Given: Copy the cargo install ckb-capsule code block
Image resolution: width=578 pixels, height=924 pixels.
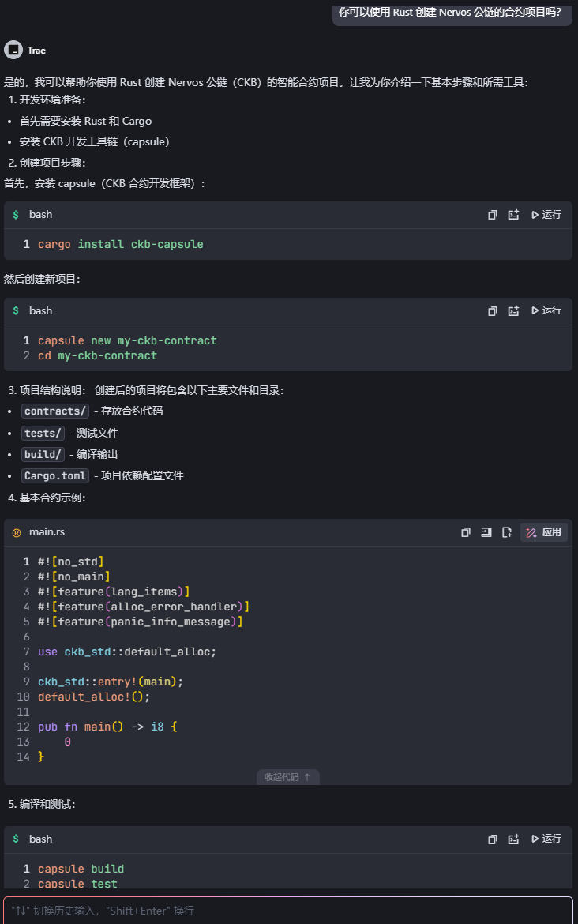Looking at the screenshot, I should 493,215.
